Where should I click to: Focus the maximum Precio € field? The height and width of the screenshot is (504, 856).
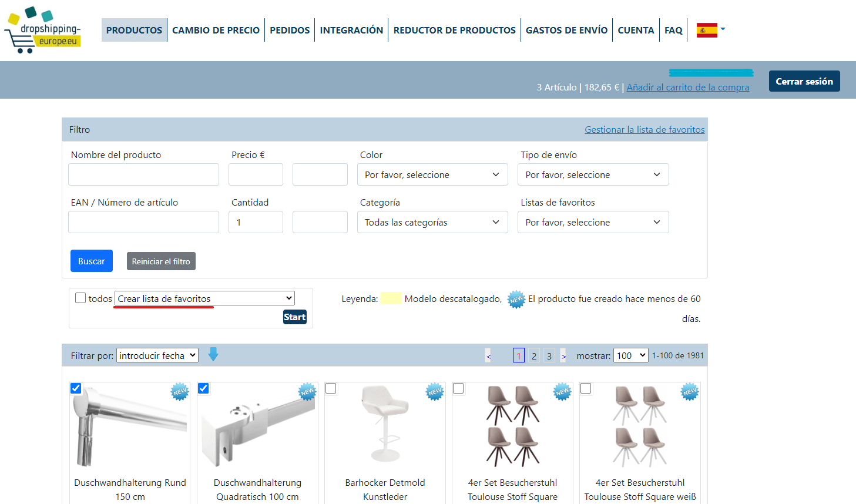coord(320,174)
